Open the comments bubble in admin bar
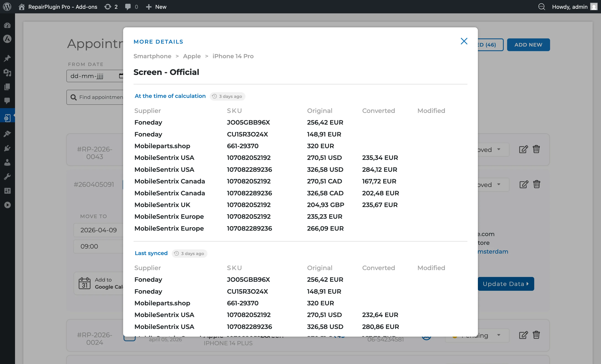Viewport: 601px width, 364px height. 128,7
